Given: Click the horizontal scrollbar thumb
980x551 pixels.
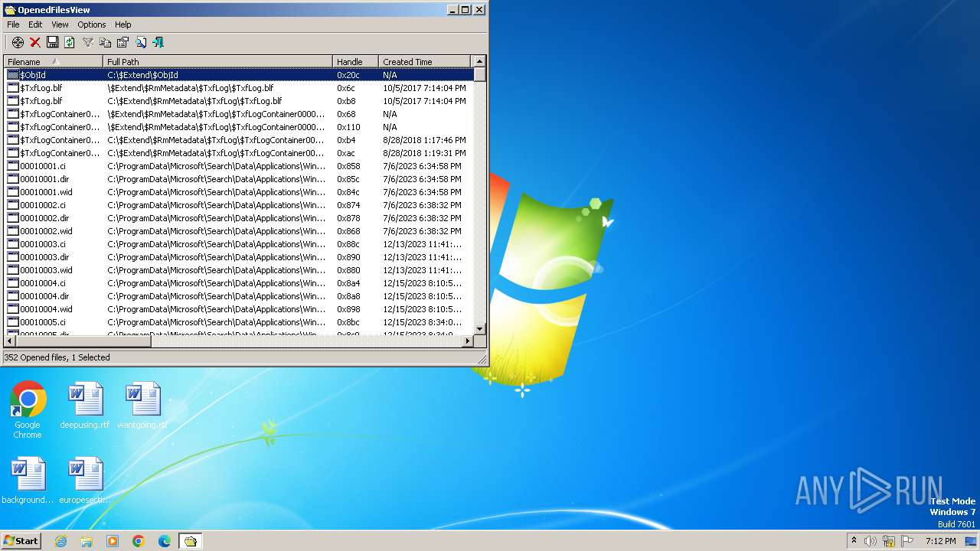Looking at the screenshot, I should 84,341.
